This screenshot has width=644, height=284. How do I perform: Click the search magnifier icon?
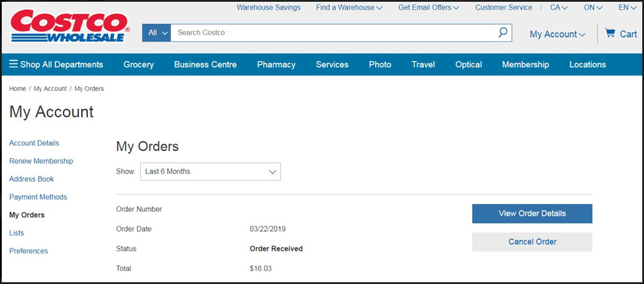tap(502, 33)
